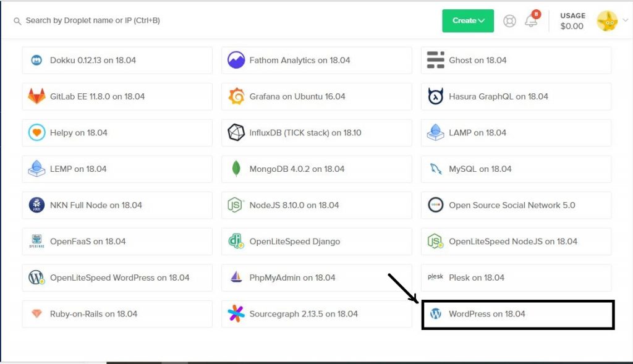The height and width of the screenshot is (364, 633).
Task: Select WordPress on 18.04 label
Action: click(x=487, y=313)
